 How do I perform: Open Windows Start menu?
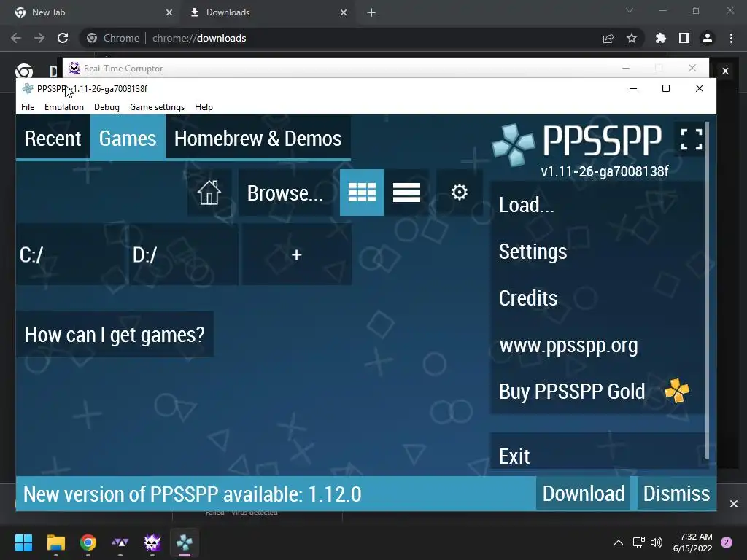pos(23,542)
